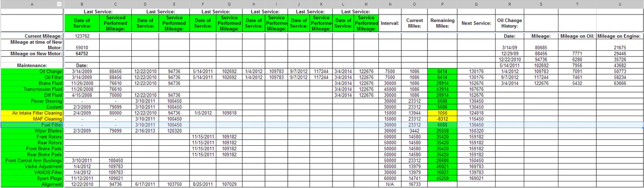
Task: Select the Transmission Fluid row label
Action: [x=32, y=89]
